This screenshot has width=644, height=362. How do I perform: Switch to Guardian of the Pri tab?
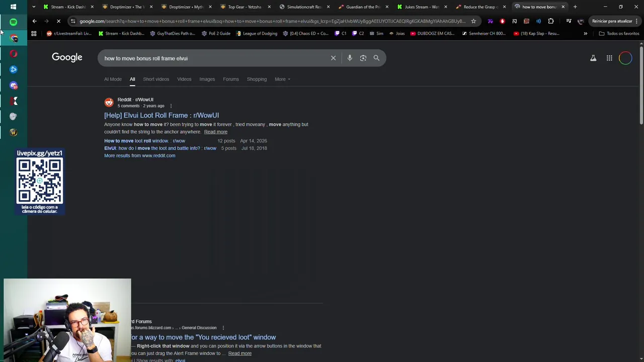[x=363, y=7]
